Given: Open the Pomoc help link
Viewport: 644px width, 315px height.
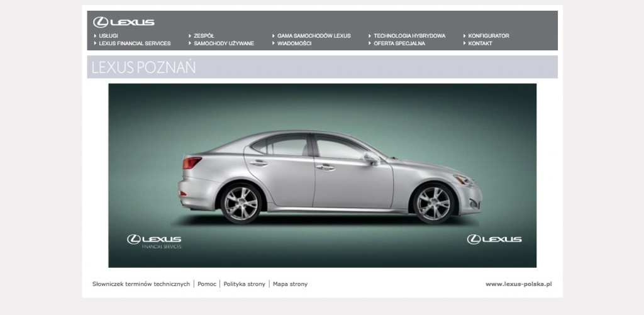Looking at the screenshot, I should pos(206,284).
